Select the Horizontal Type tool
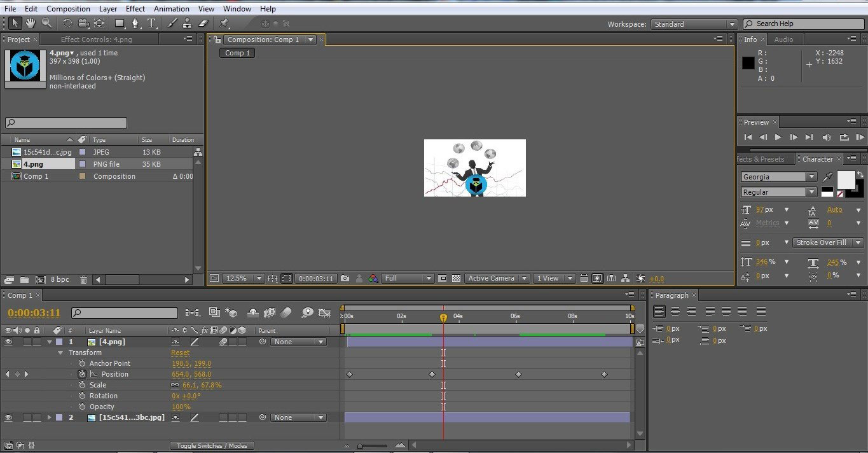Image resolution: width=868 pixels, height=453 pixels. coord(151,23)
